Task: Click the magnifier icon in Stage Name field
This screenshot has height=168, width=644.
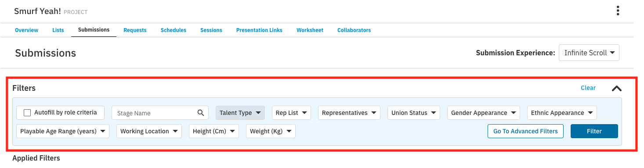Action: pyautogui.click(x=201, y=113)
